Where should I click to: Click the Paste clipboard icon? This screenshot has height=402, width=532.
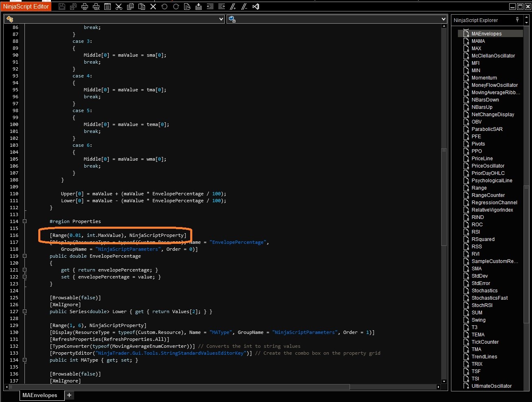[x=142, y=7]
